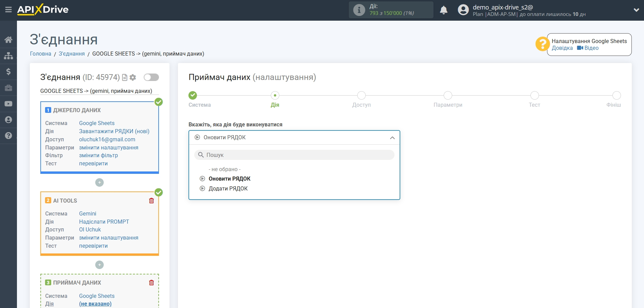The image size is (644, 308).
Task: Click the ApiX-Drive logo
Action: [43, 9]
